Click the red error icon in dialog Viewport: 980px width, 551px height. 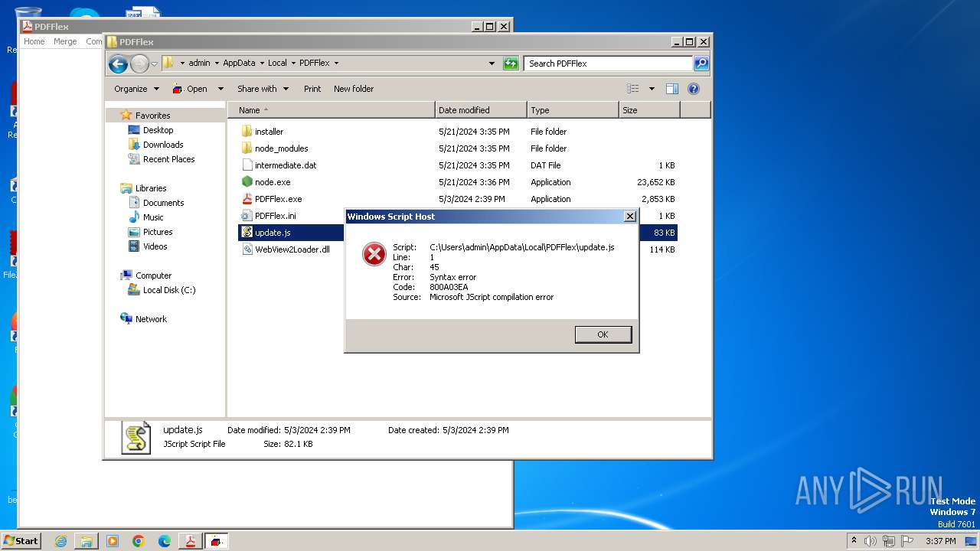(x=374, y=254)
